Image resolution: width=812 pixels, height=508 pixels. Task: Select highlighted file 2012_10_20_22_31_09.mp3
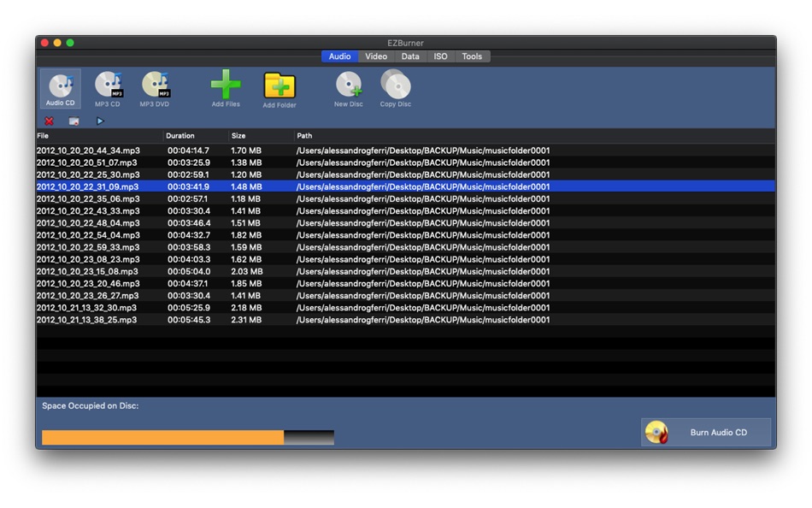(87, 186)
